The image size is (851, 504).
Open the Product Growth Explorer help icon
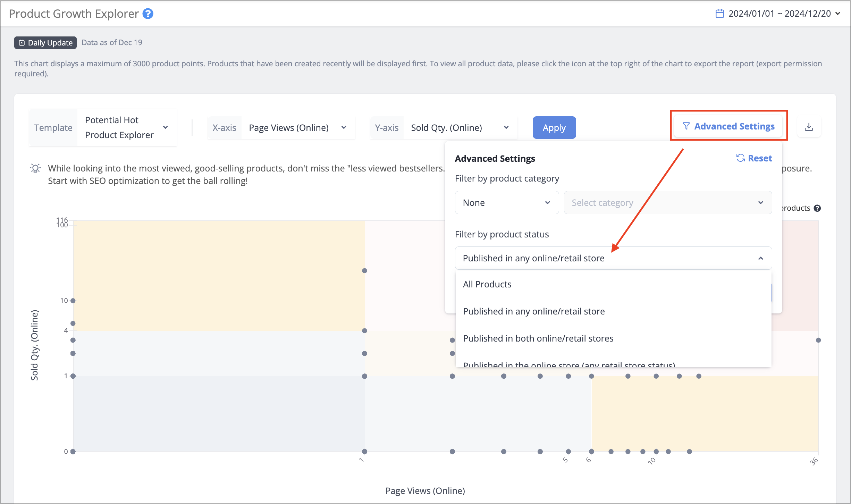(148, 14)
